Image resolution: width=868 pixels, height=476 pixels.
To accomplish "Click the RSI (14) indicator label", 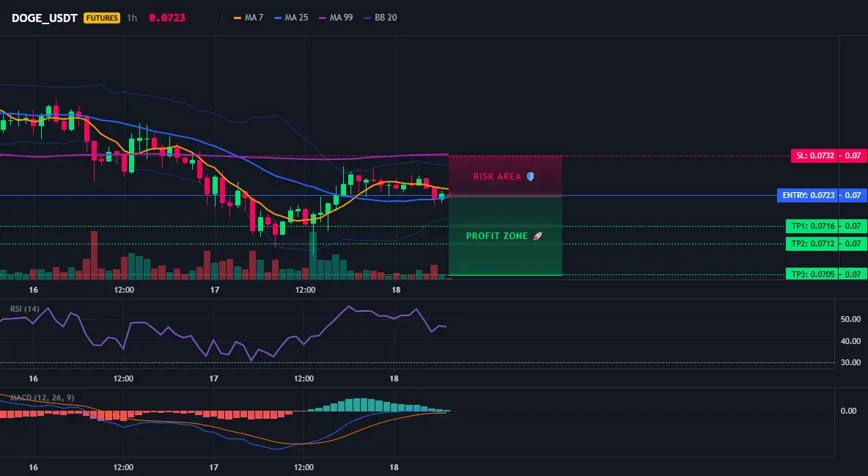I will [25, 309].
